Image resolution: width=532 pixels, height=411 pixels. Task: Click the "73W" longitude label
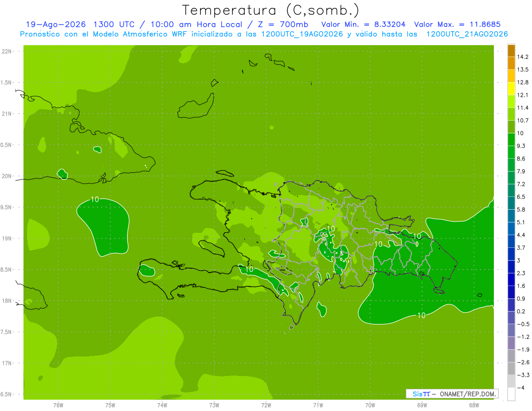(x=214, y=405)
